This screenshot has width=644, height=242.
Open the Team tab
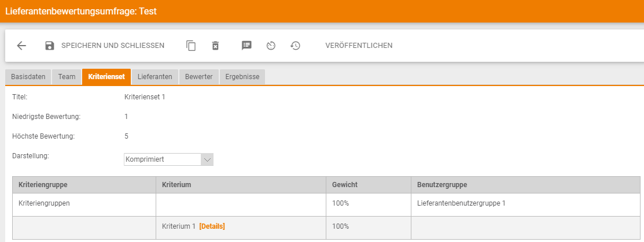coord(67,77)
